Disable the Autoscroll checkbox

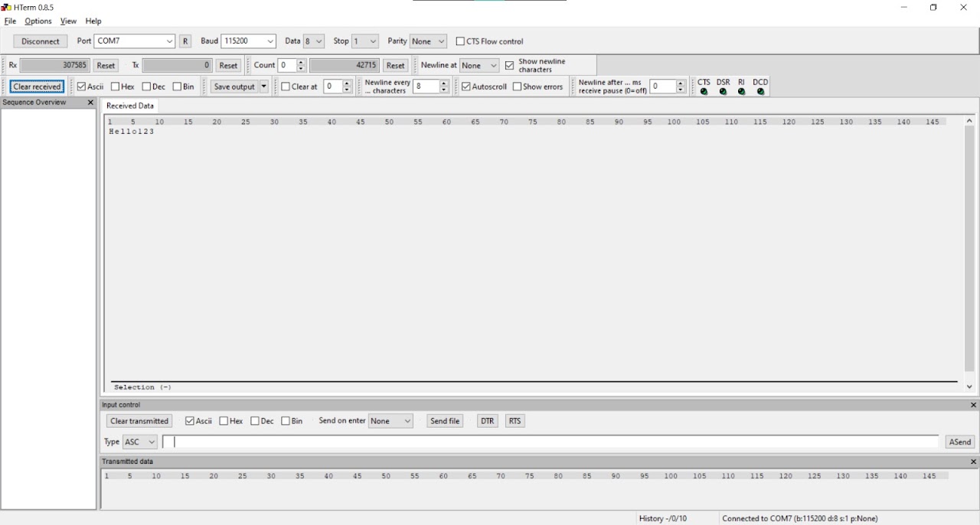pyautogui.click(x=465, y=86)
